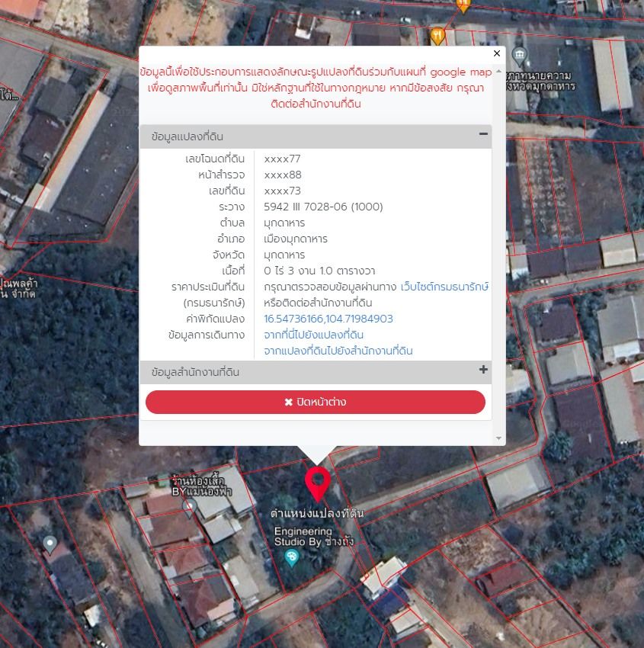Open directions link จากแปลงที่ดินไปยังสำนักงานที่ดิน
Screen dimensions: 644x648
coord(338,351)
